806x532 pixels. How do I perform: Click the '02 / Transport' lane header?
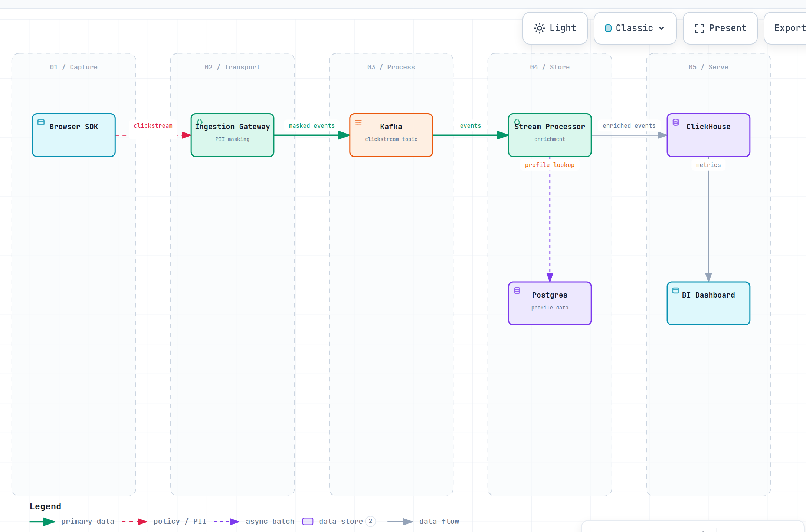pos(233,67)
